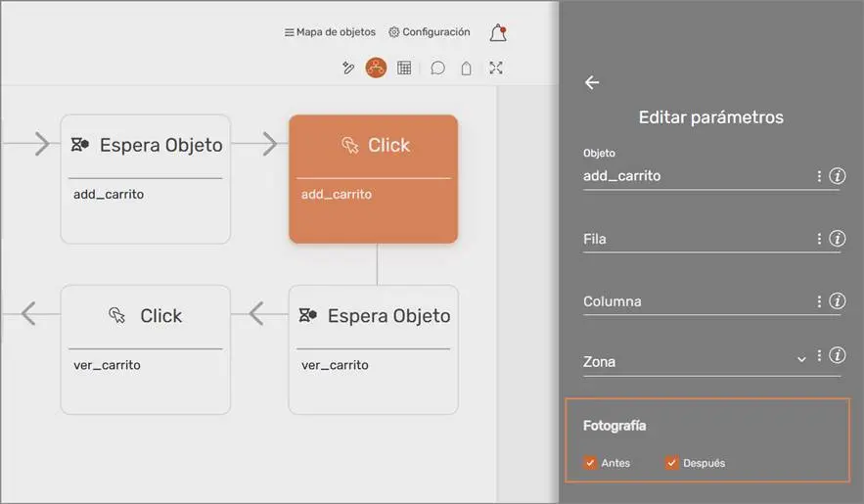Open the table grid view
Screen dimensions: 864x504
[404, 68]
